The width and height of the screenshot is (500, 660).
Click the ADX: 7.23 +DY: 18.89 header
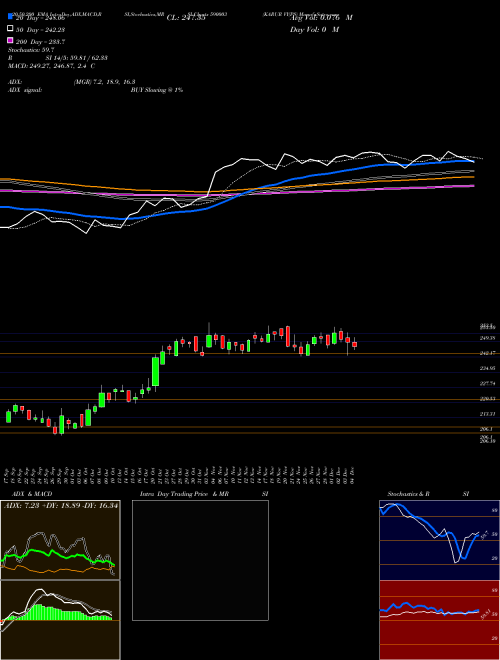pyautogui.click(x=61, y=505)
